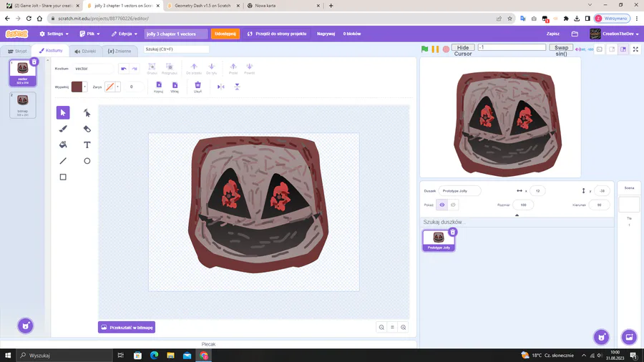Viewport: 644px width, 362px height.
Task: Open Geometry Dash v1.5 browser tab
Action: (202, 6)
